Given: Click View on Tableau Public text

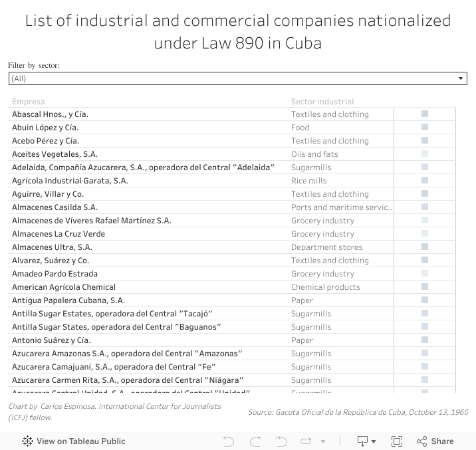Looking at the screenshot, I should (x=80, y=441).
